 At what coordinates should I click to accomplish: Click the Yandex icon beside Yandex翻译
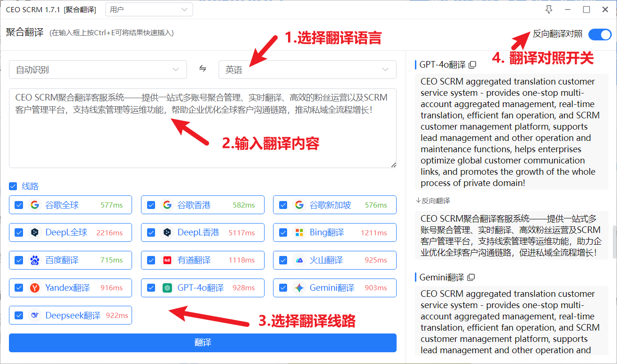coord(34,288)
